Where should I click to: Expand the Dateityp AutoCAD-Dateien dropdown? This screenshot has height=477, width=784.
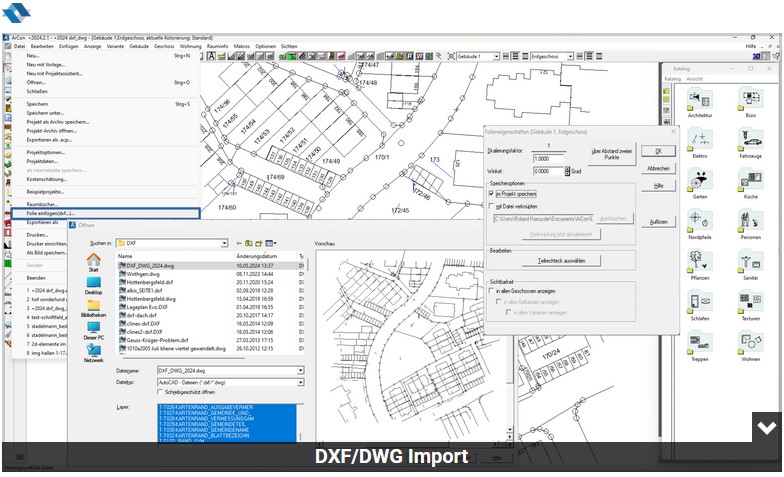300,382
